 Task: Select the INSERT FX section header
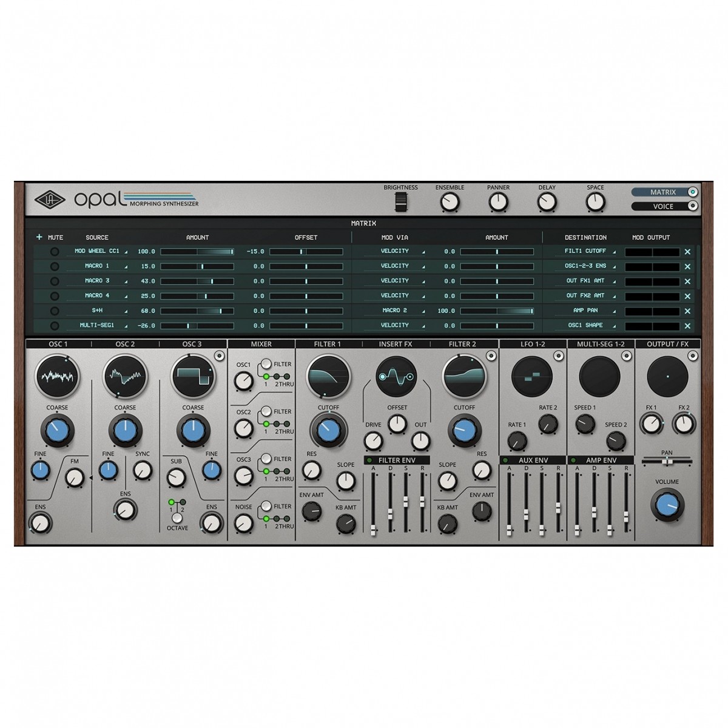click(396, 344)
